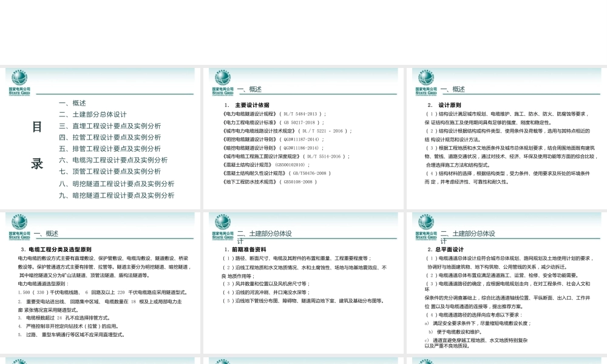Open 七、顶管工程设计要点及实例分析 entry
The width and height of the screenshot is (607, 364).
(x=109, y=172)
